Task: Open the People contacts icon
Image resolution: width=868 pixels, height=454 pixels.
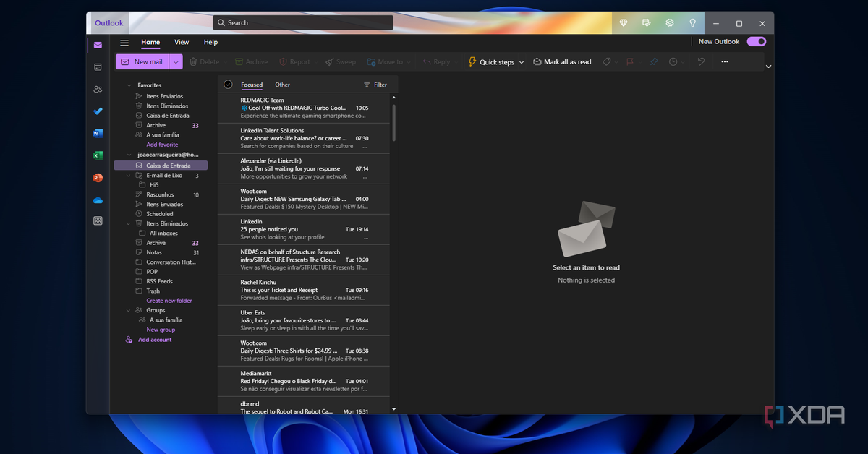Action: (98, 89)
